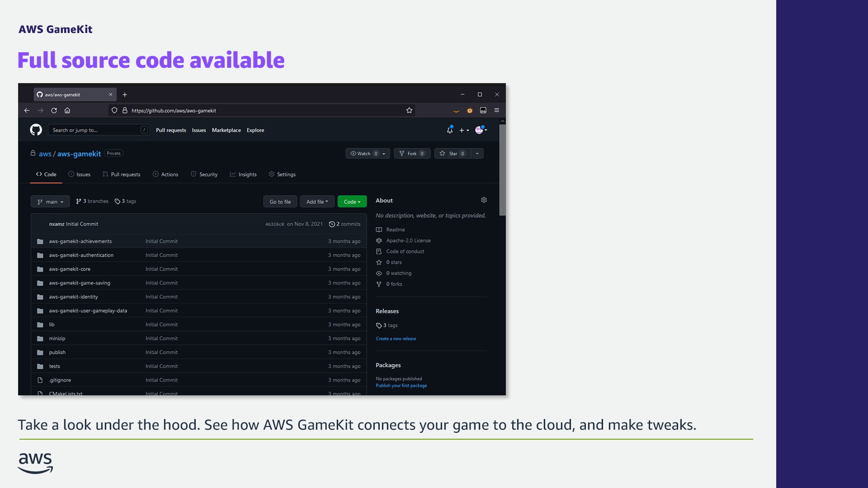The image size is (868, 488).
Task: Click the tracking protection shield icon
Action: (x=114, y=110)
